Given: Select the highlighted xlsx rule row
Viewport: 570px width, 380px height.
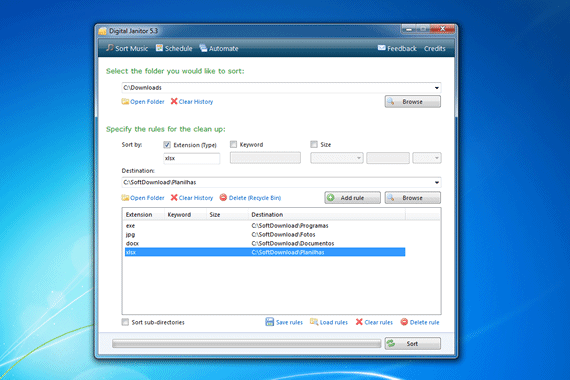Looking at the screenshot, I should pos(265,252).
